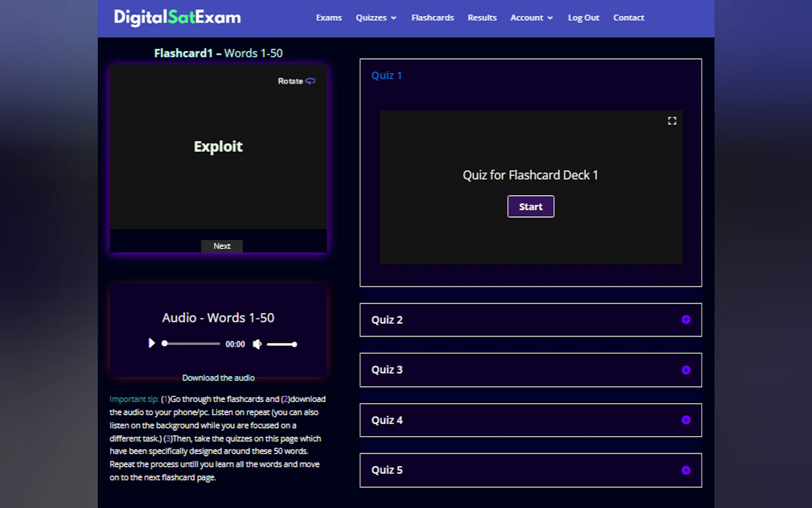Click the DigitalSatExam logo

point(177,18)
